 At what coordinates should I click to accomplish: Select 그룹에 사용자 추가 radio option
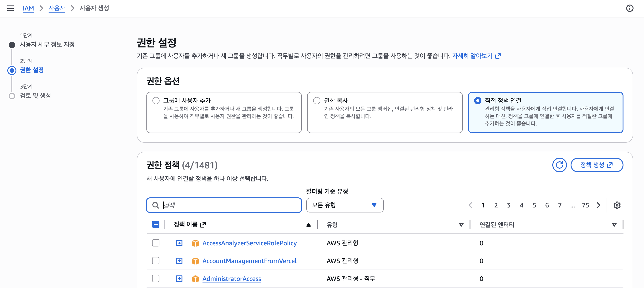pyautogui.click(x=156, y=101)
